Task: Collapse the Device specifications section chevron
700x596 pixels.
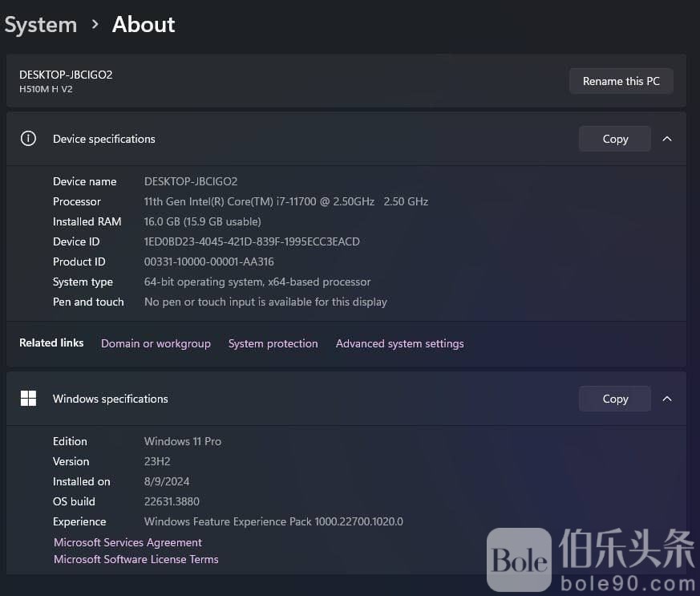Action: (x=667, y=139)
